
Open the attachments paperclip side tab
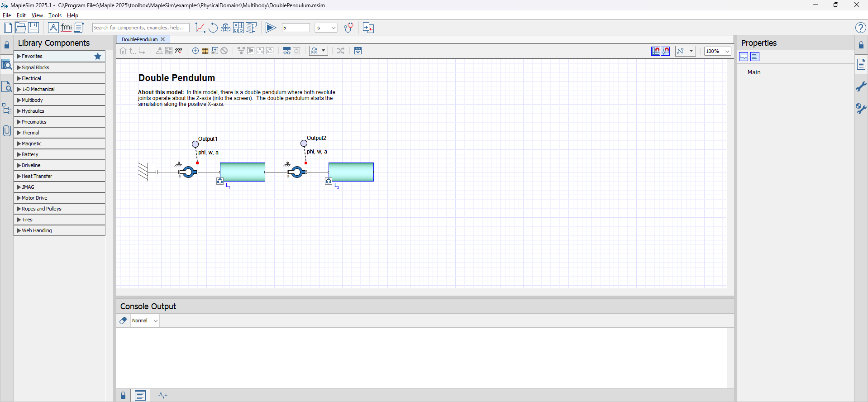tap(7, 131)
